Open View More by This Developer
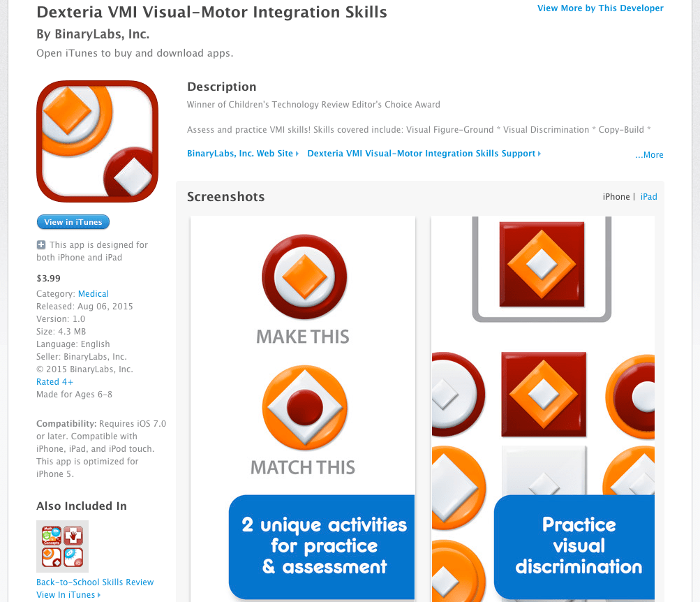 (x=600, y=8)
